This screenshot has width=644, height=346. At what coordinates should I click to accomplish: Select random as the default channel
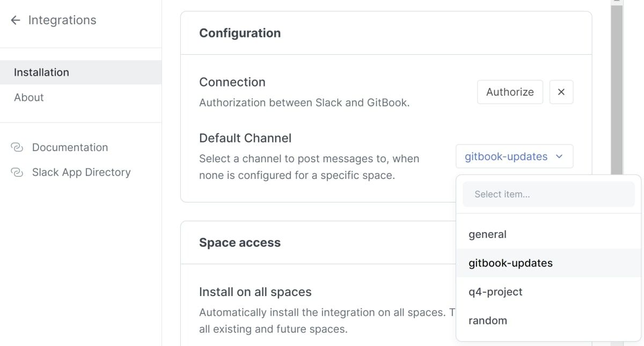487,320
